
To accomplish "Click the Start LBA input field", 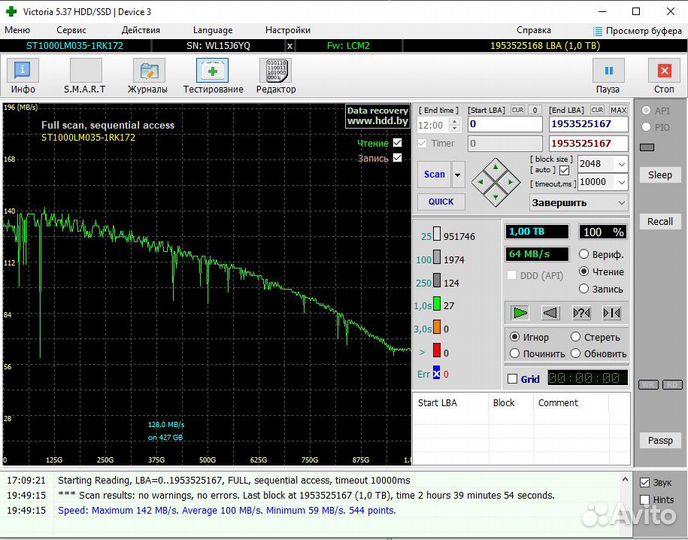I will pyautogui.click(x=505, y=125).
